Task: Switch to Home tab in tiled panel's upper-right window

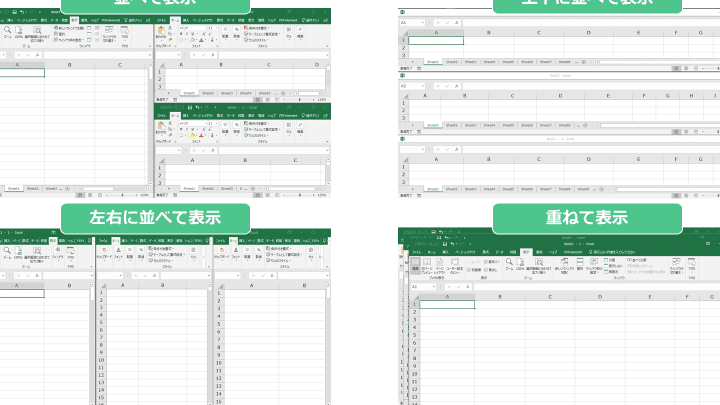Action: pos(175,20)
